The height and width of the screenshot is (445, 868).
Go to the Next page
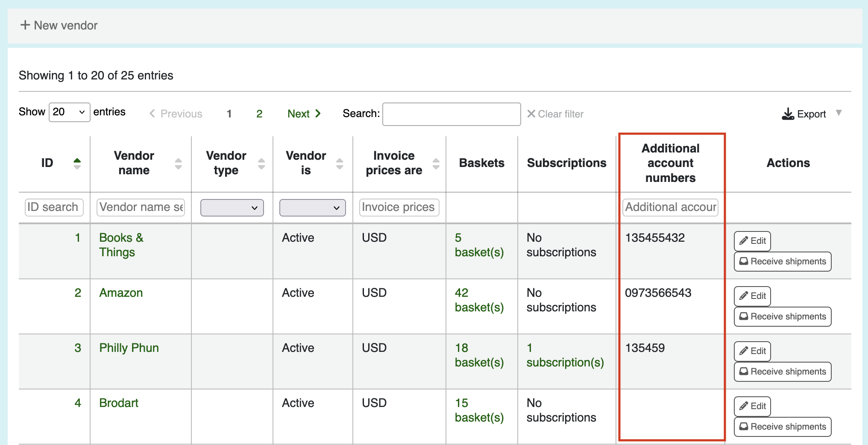pos(304,114)
